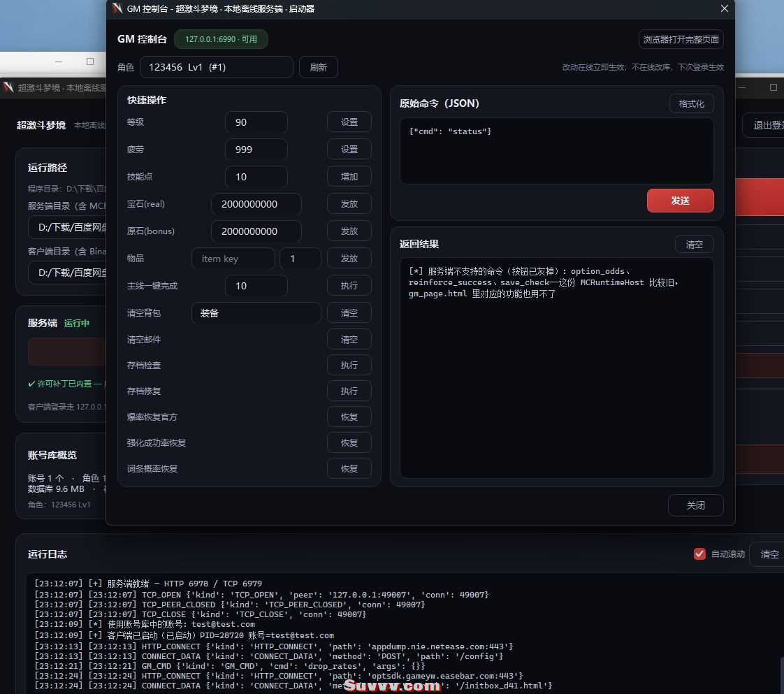This screenshot has height=694, width=784.
Task: Open the 角色 dropdown showing 123456 Lv1
Action: pyautogui.click(x=217, y=67)
